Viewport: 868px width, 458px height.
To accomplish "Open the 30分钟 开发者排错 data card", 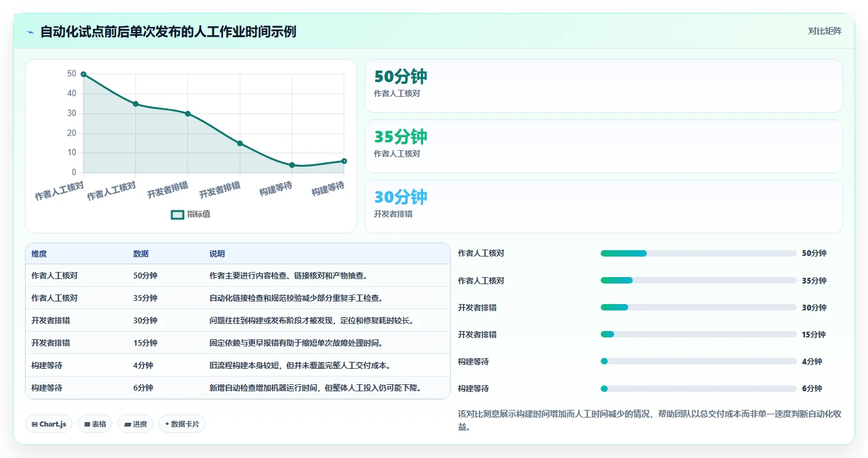I will (x=603, y=207).
